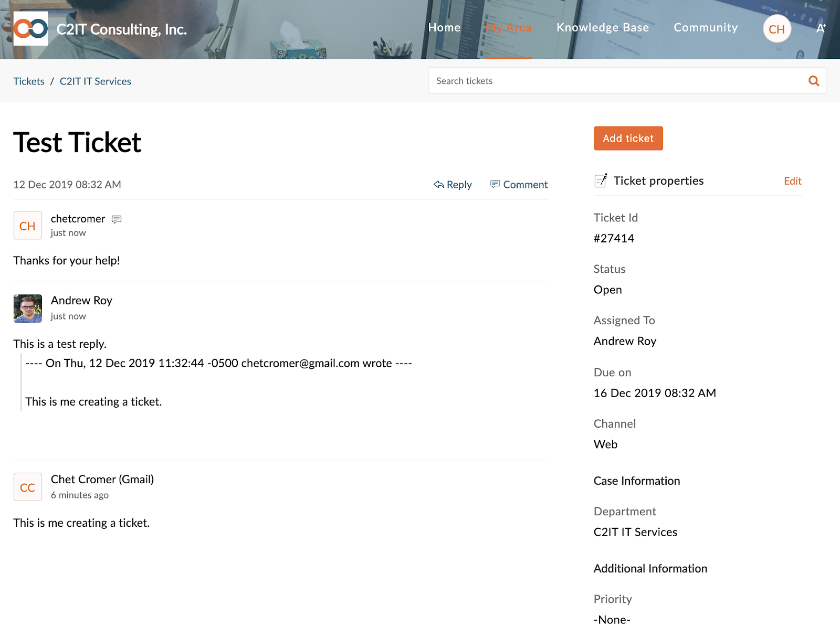Click the 'Thanks for your help!' message

point(67,261)
